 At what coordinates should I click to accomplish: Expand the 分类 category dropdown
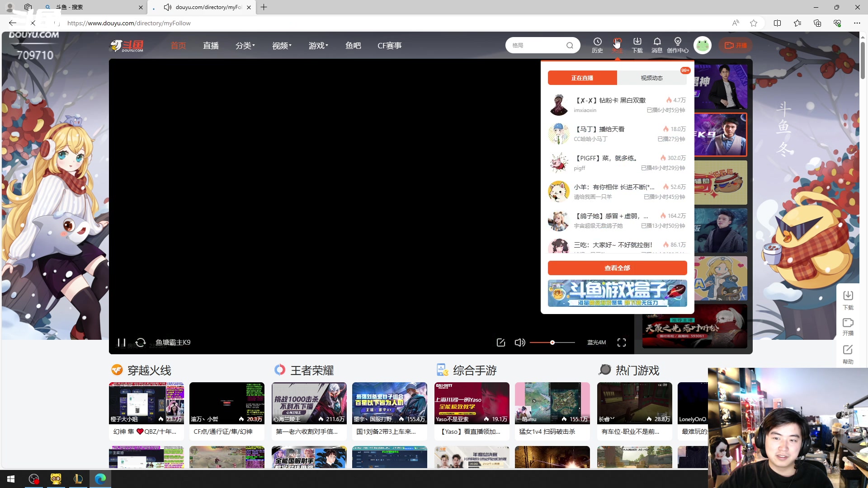(245, 45)
